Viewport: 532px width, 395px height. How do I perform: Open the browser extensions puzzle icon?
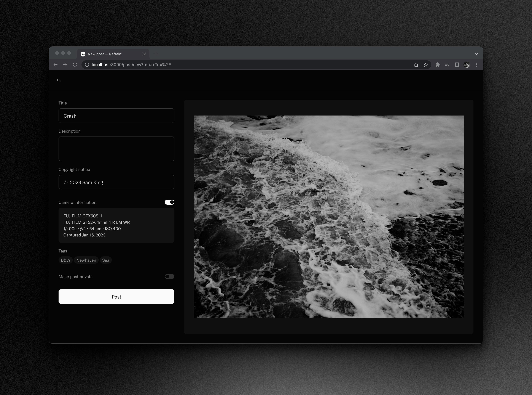pos(438,65)
